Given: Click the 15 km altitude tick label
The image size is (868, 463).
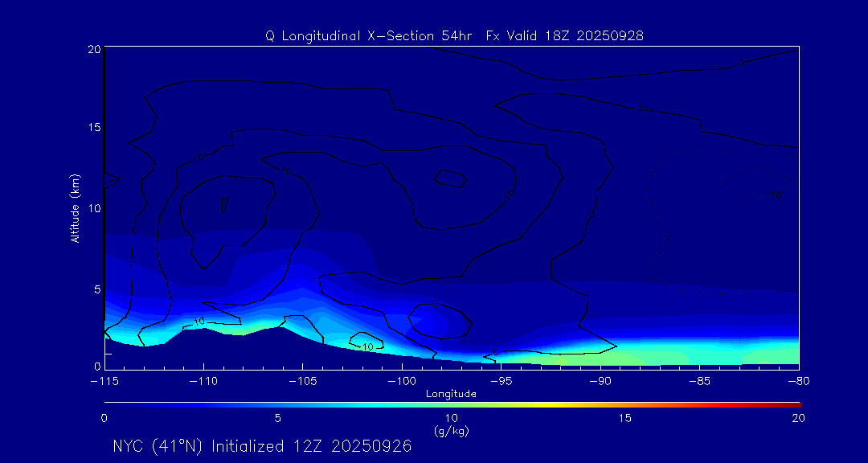Looking at the screenshot, I should 92,128.
